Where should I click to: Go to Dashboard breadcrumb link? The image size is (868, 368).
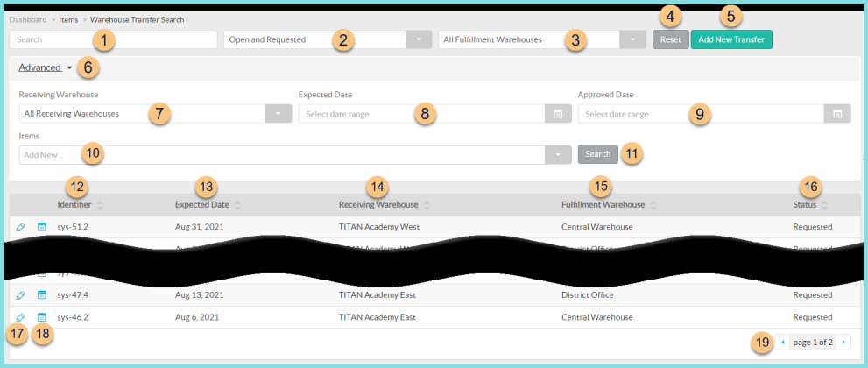tap(28, 20)
